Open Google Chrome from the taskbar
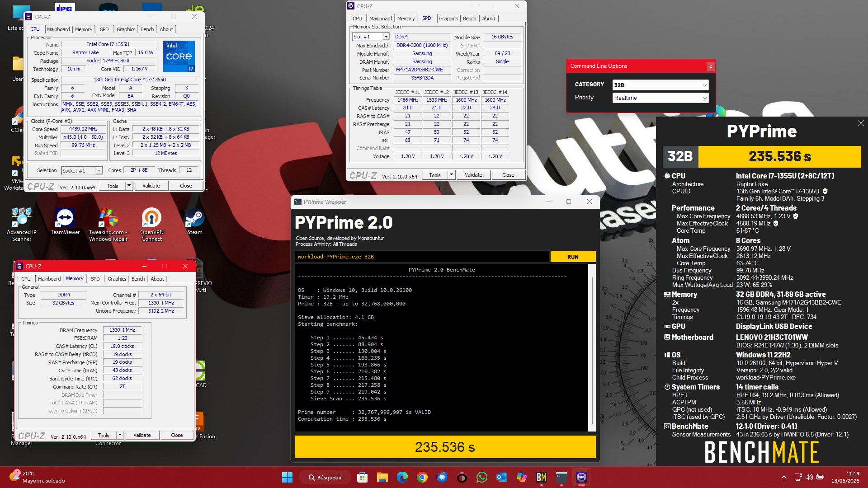The image size is (868, 488). pyautogui.click(x=422, y=477)
